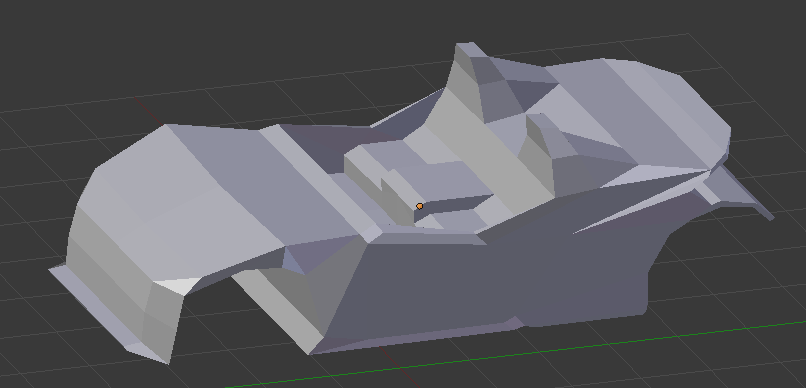Click the orange object origin dot

point(419,206)
